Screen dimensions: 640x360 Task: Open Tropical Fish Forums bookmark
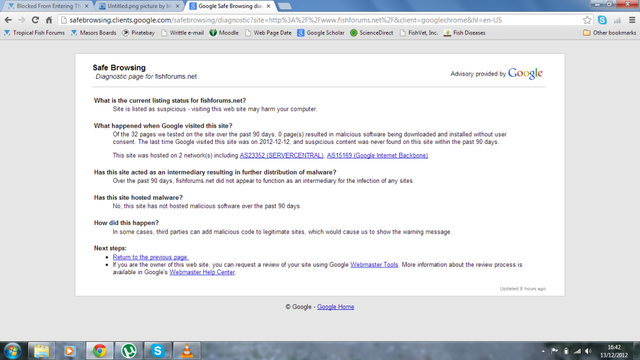(x=34, y=33)
